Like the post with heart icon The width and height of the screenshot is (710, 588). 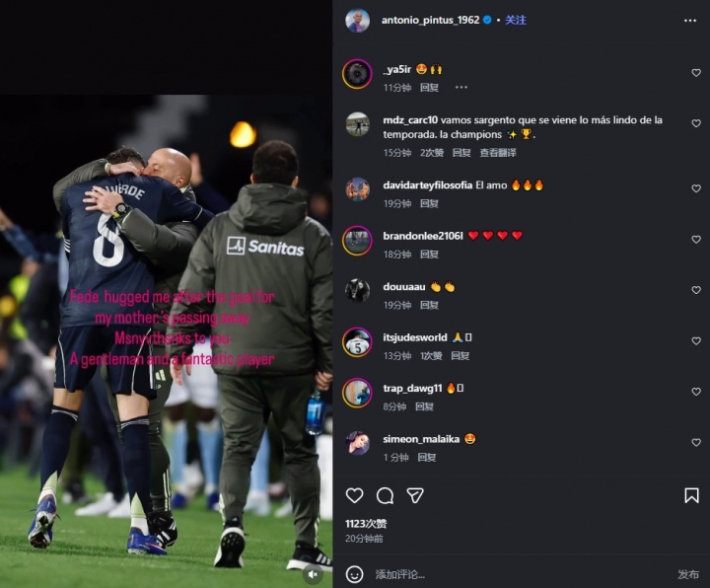(x=354, y=495)
